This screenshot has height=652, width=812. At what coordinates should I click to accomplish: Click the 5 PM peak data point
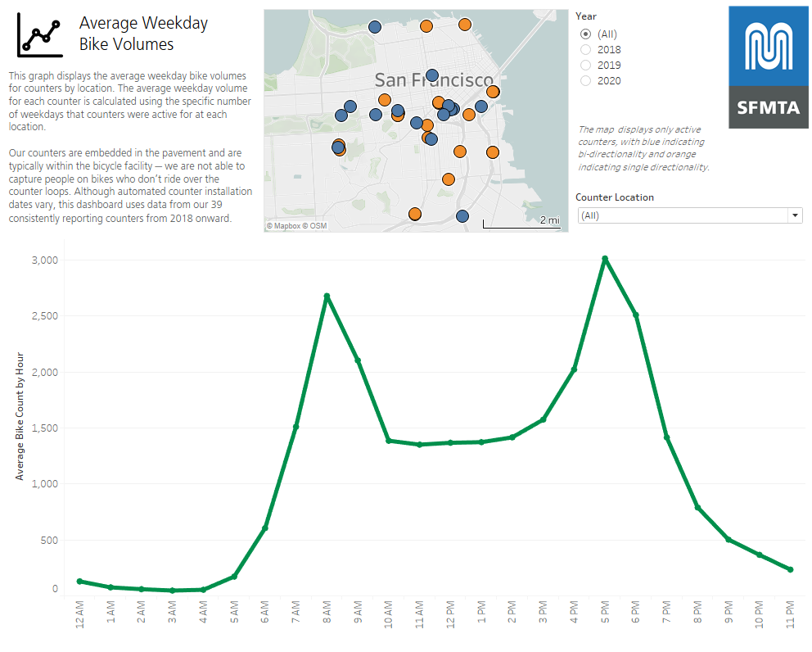(x=605, y=259)
